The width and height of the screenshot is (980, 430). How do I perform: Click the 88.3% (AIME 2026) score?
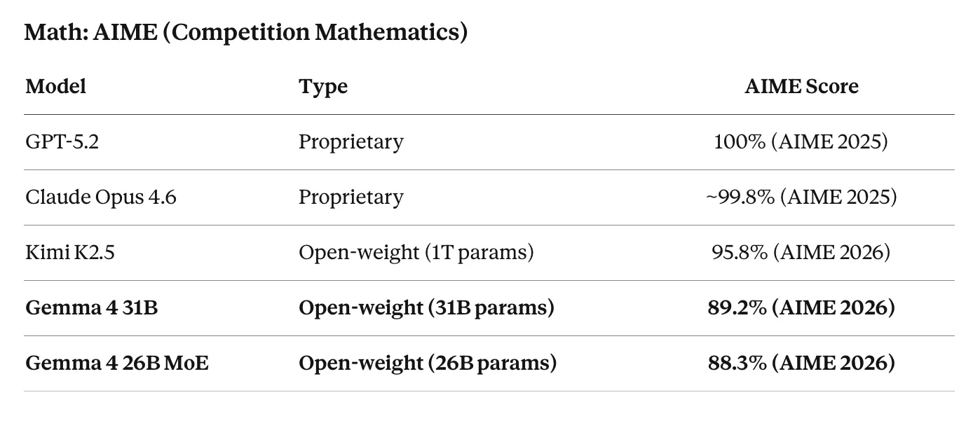click(x=801, y=363)
